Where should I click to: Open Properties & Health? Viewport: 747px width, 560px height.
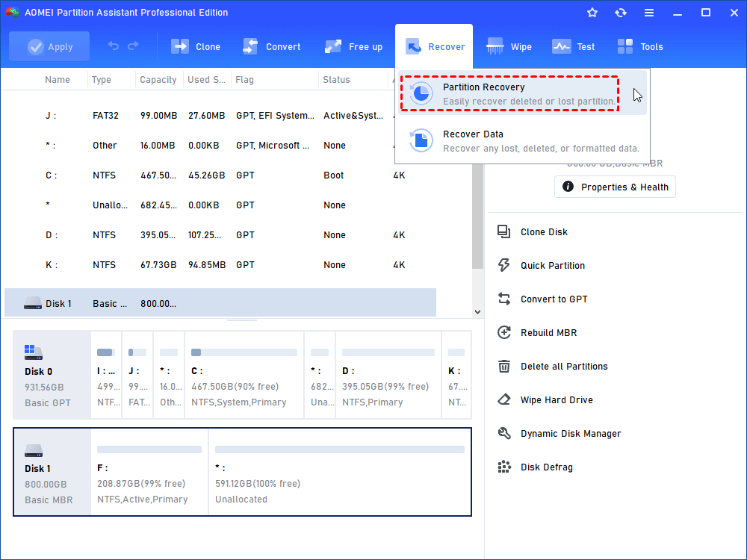click(x=615, y=187)
